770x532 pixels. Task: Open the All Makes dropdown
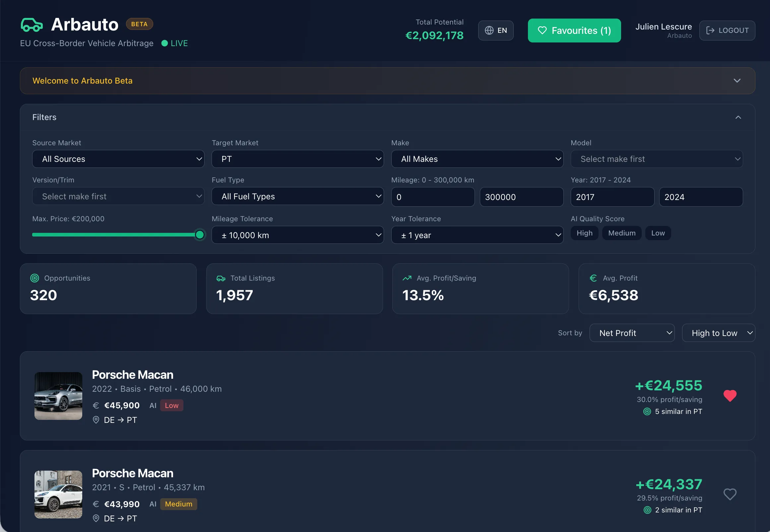pos(477,159)
